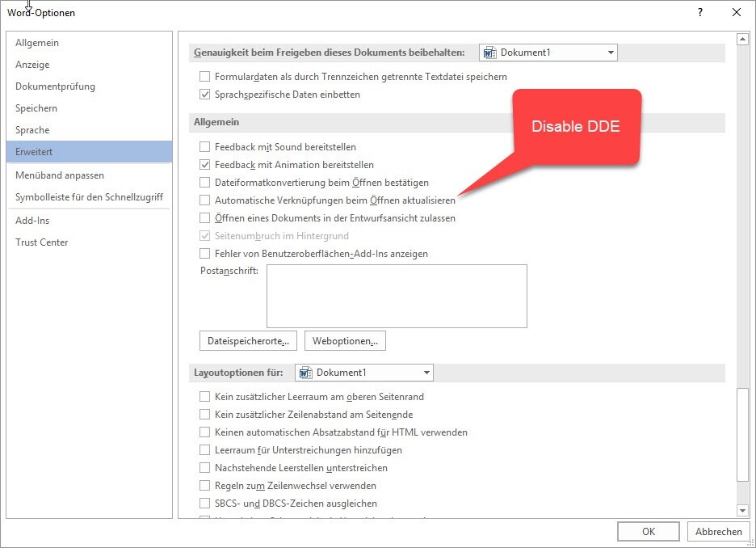Expand the Layoutoptionen für document dropdown

(426, 373)
